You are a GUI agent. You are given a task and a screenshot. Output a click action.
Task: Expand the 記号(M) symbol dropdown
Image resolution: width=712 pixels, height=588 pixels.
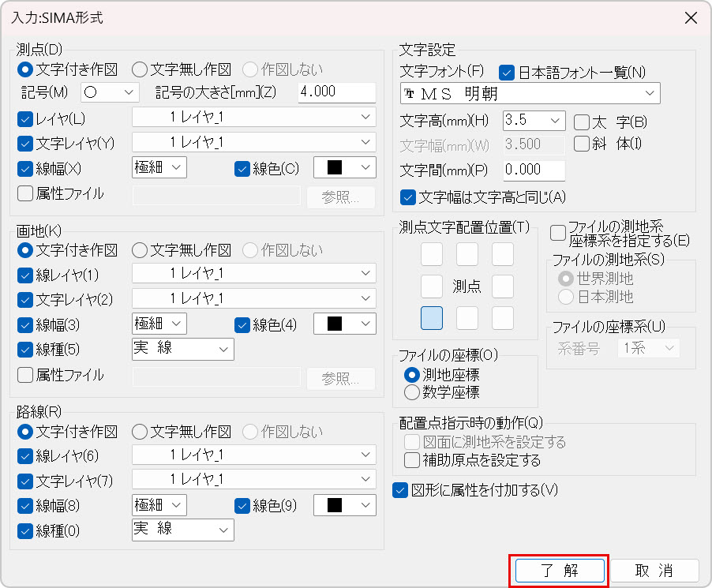[x=109, y=92]
